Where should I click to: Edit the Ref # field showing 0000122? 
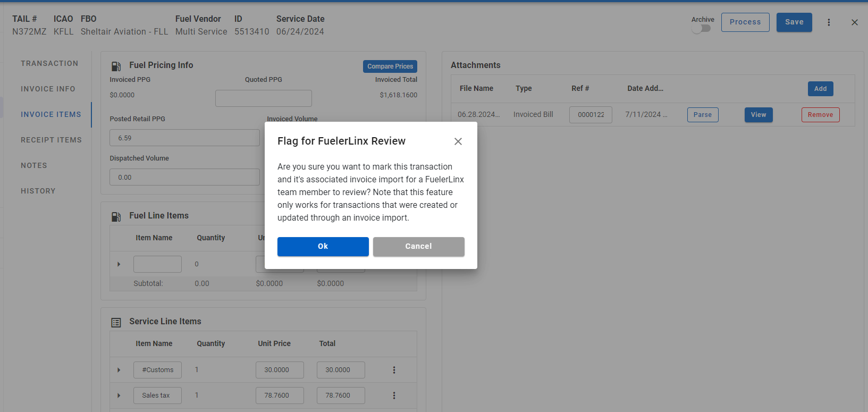point(591,115)
